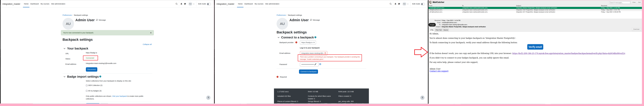644x106 pixels.
Task: Click help icon beside Connect to a backpack heading
Action: [315, 37]
